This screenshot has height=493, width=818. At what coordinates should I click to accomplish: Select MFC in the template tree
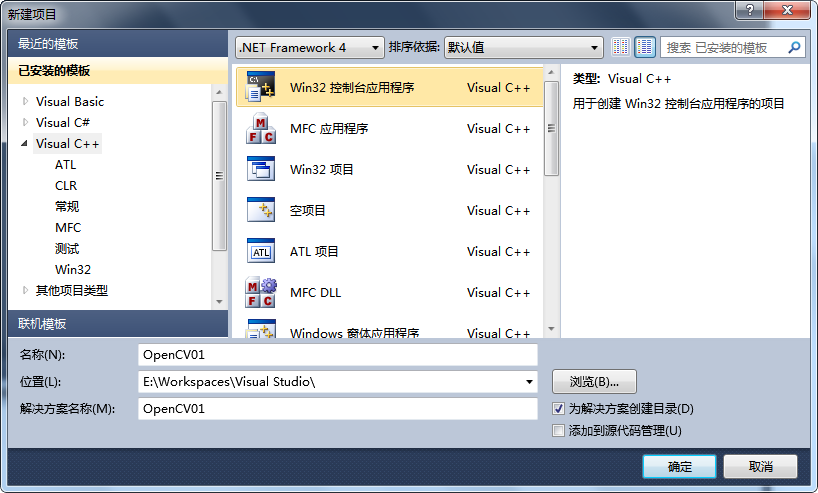68,227
